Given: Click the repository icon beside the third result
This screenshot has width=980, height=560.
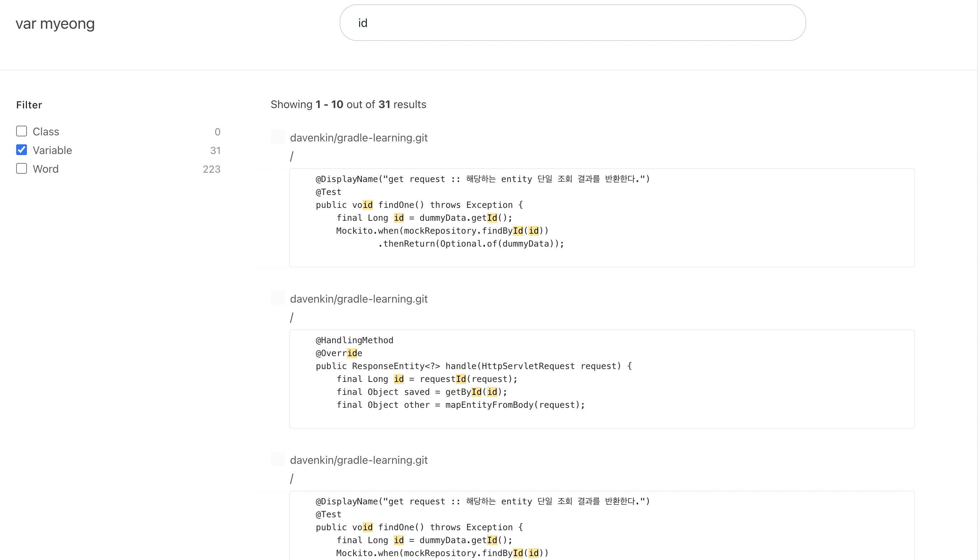Looking at the screenshot, I should pos(278,459).
